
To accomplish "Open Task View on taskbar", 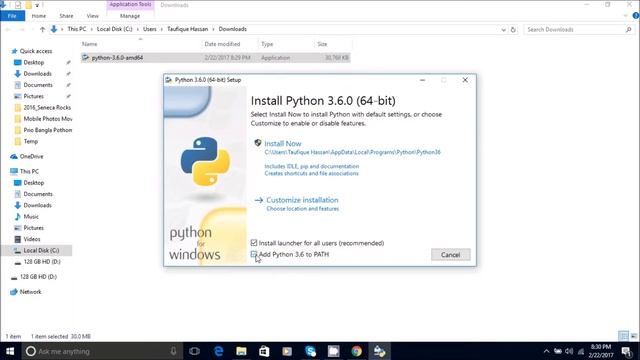I will coord(195,351).
